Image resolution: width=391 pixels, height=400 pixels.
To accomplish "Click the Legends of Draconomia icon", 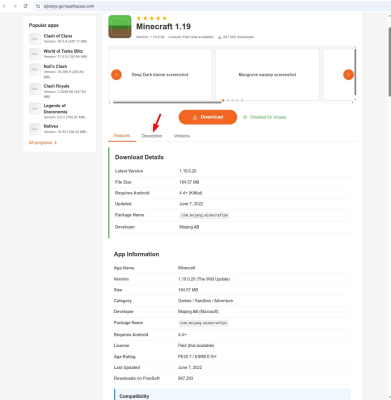I will (x=35, y=109).
